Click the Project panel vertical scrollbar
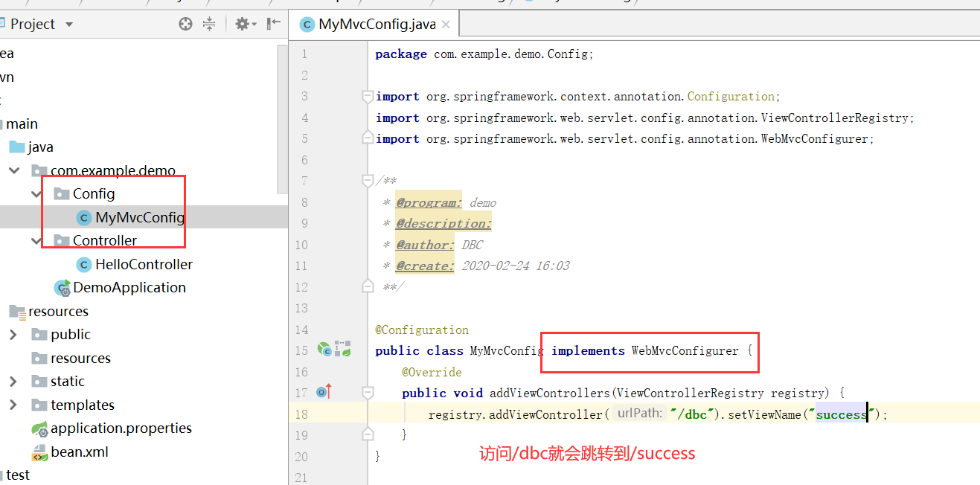The height and width of the screenshot is (485, 980). click(x=282, y=119)
